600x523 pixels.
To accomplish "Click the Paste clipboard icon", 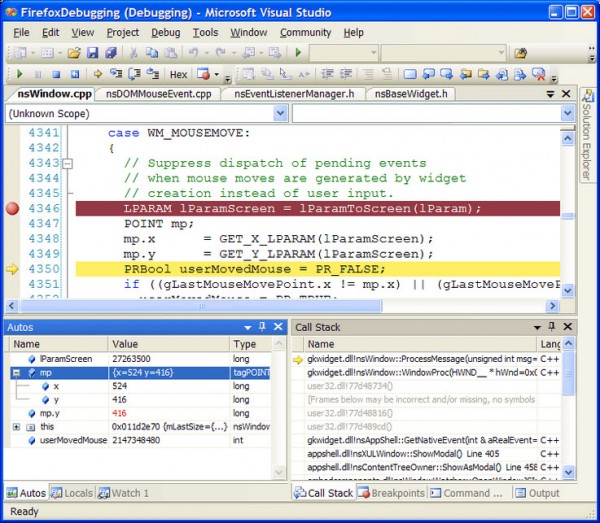I will coord(170,52).
